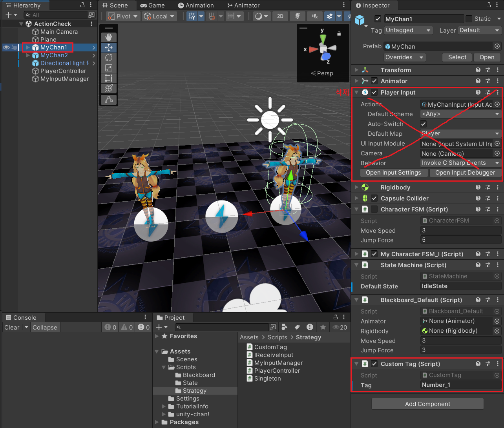Toggle Capsule Collider enabled checkbox
The height and width of the screenshot is (428, 504).
pyautogui.click(x=374, y=198)
